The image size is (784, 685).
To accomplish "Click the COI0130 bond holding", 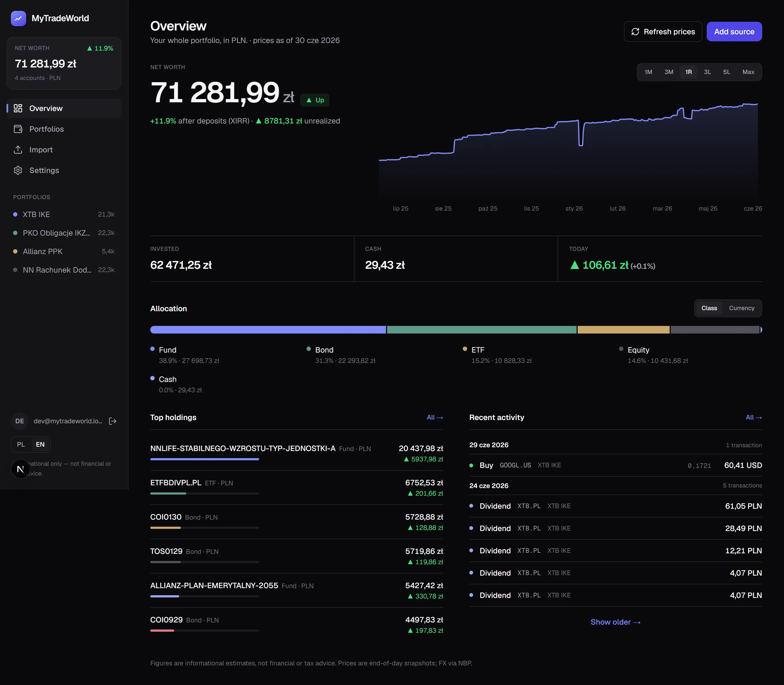I will tap(297, 522).
